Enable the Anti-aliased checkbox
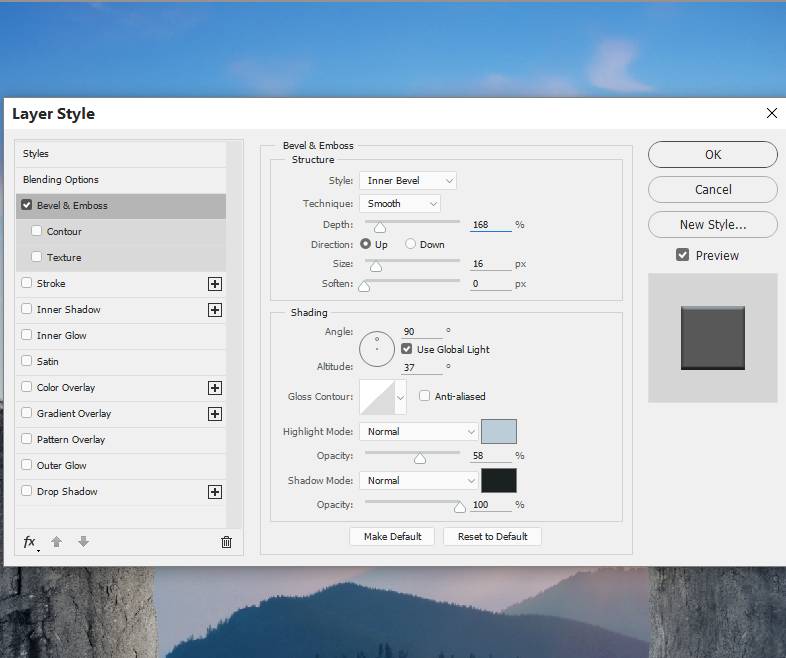The image size is (786, 658). pyautogui.click(x=425, y=396)
